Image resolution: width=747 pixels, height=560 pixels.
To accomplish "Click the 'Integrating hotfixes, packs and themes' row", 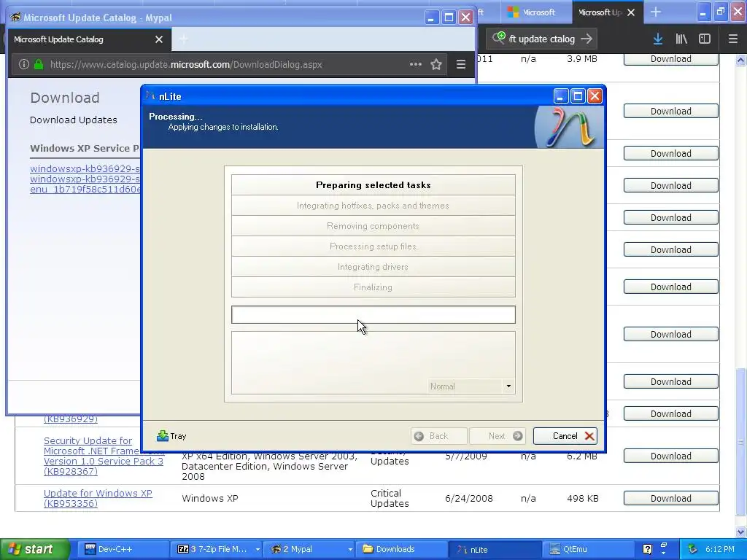I will (x=373, y=205).
